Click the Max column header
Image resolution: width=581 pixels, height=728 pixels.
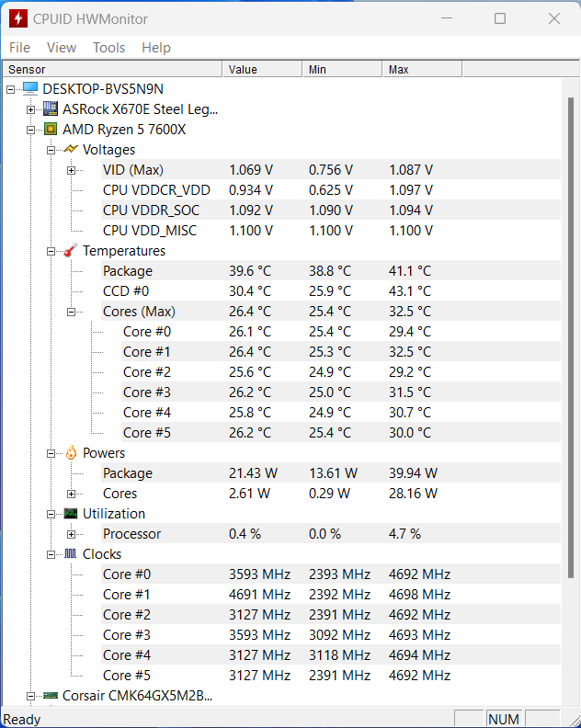[x=422, y=69]
